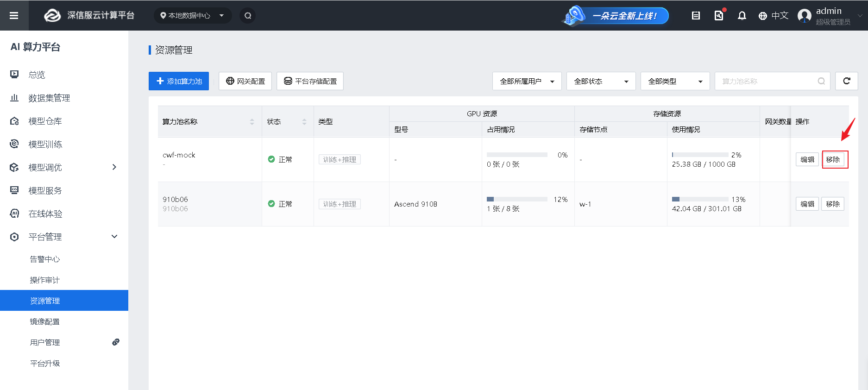
Task: Click the search icon in 算力池名称 field
Action: 821,81
